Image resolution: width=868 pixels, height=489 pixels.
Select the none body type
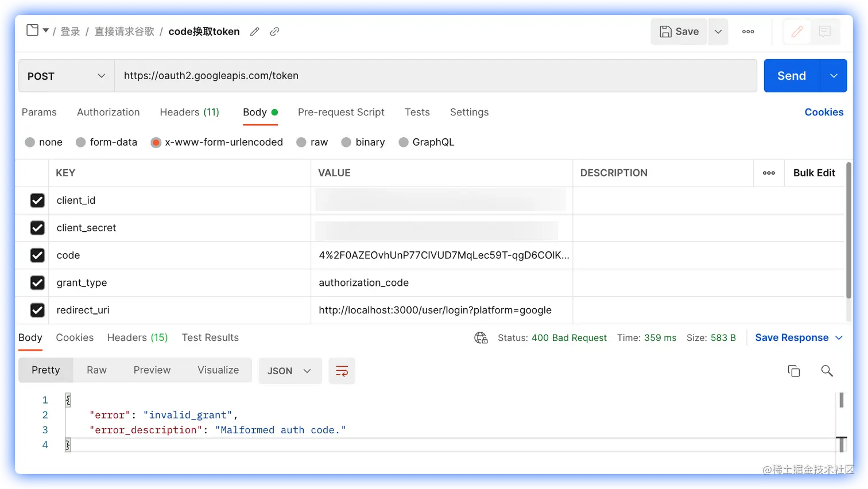tap(30, 142)
